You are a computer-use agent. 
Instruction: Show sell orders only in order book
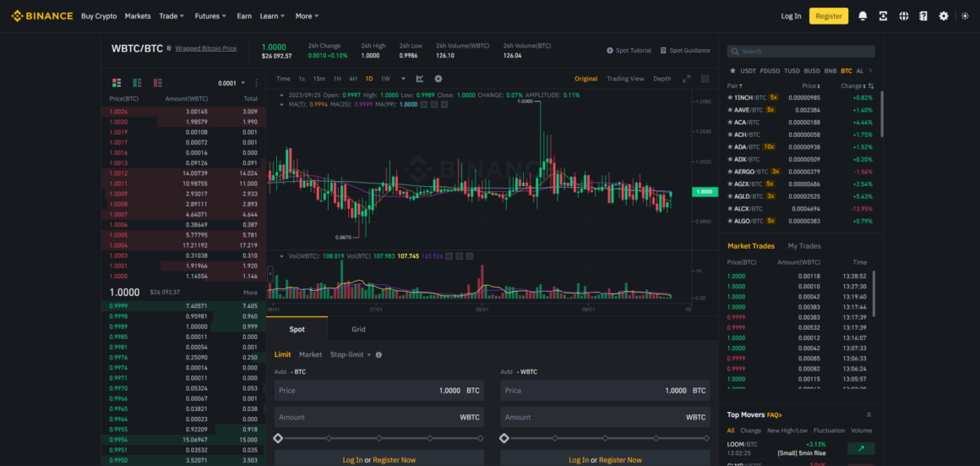click(157, 83)
